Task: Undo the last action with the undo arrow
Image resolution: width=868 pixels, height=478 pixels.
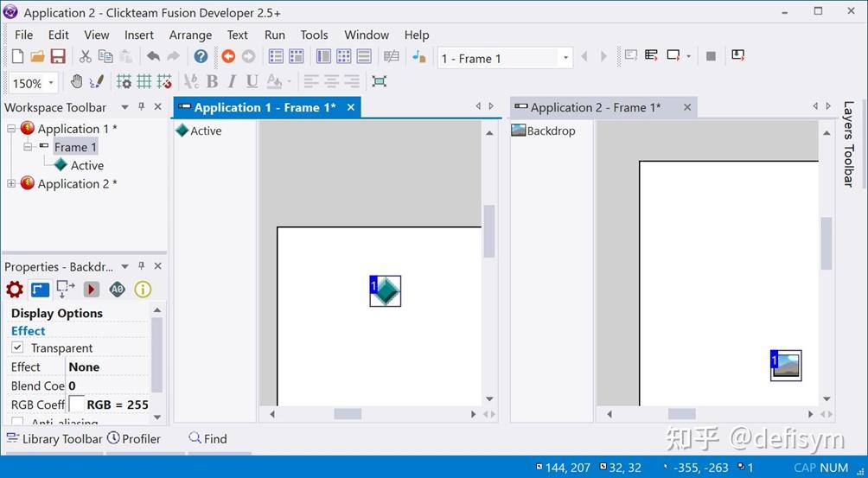Action: [153, 56]
